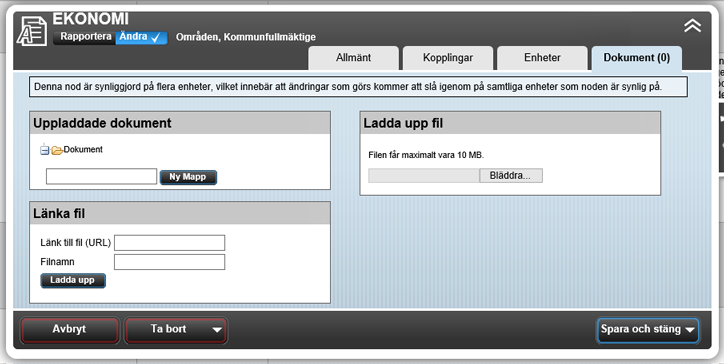The width and height of the screenshot is (724, 364).
Task: Click the Filnamn input field
Action: [x=169, y=262]
